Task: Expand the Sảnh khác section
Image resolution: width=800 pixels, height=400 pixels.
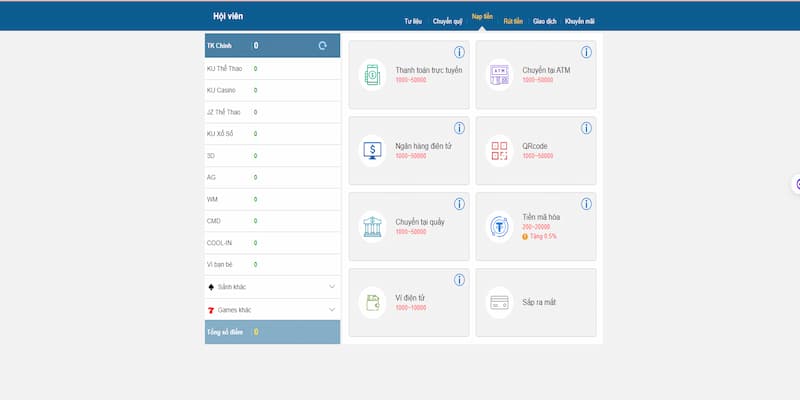Action: point(331,287)
